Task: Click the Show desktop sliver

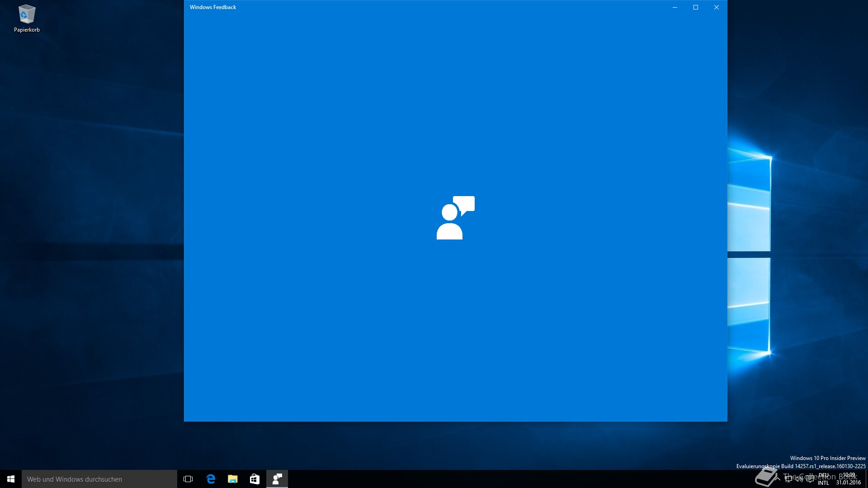Action: (x=867, y=479)
